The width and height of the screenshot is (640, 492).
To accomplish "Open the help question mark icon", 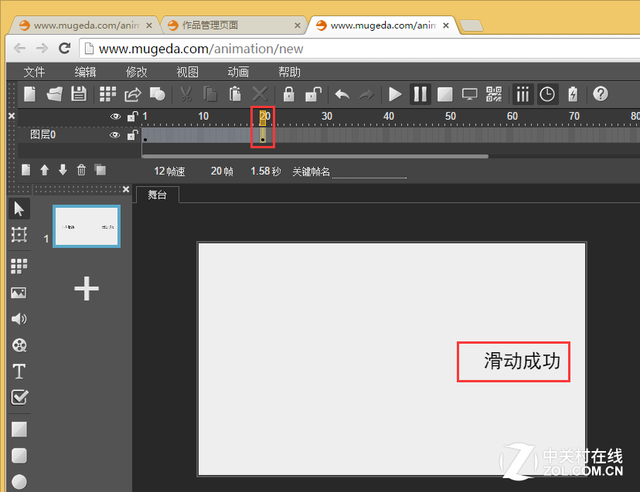I will coord(600,94).
